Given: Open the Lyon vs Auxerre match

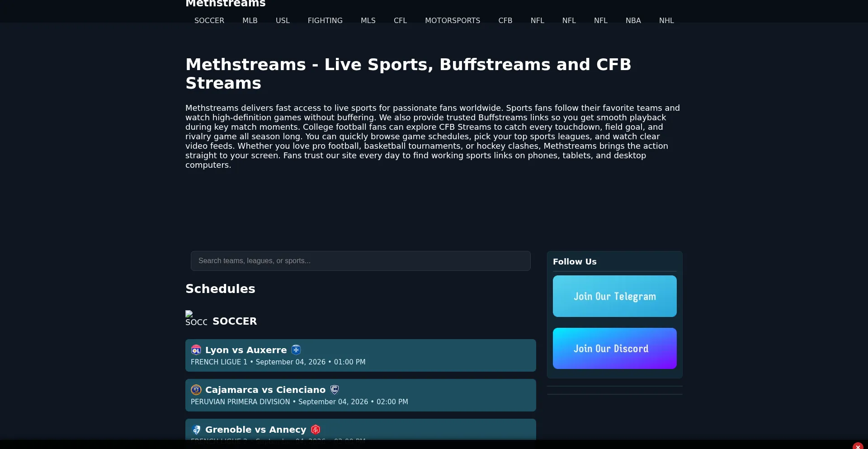Looking at the screenshot, I should click(x=361, y=355).
